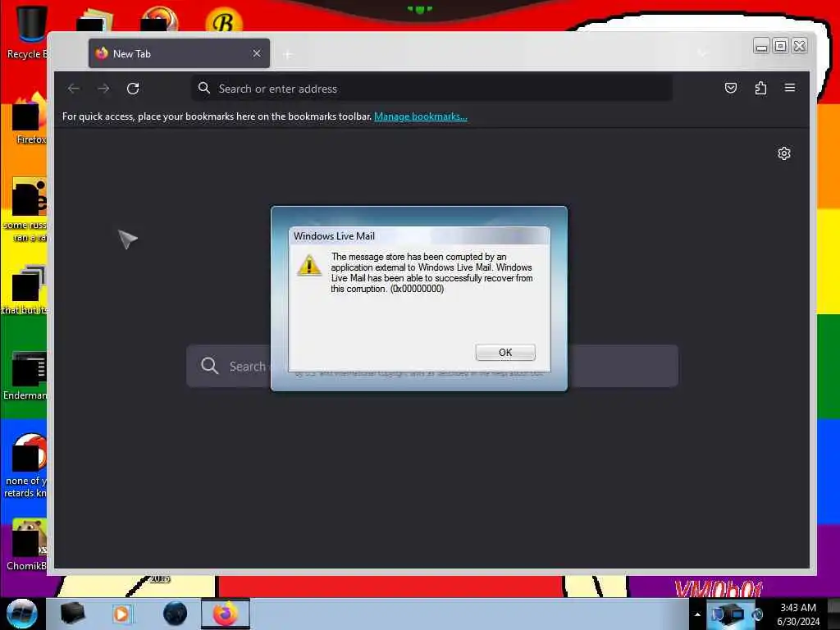Click the warning icon in the dialog
Screen dimensions: 840x630
309,265
